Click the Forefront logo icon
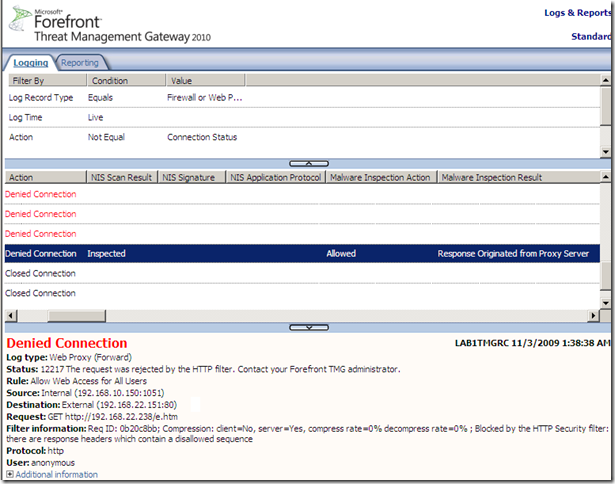Image resolution: width=615 pixels, height=484 pixels. [x=20, y=18]
